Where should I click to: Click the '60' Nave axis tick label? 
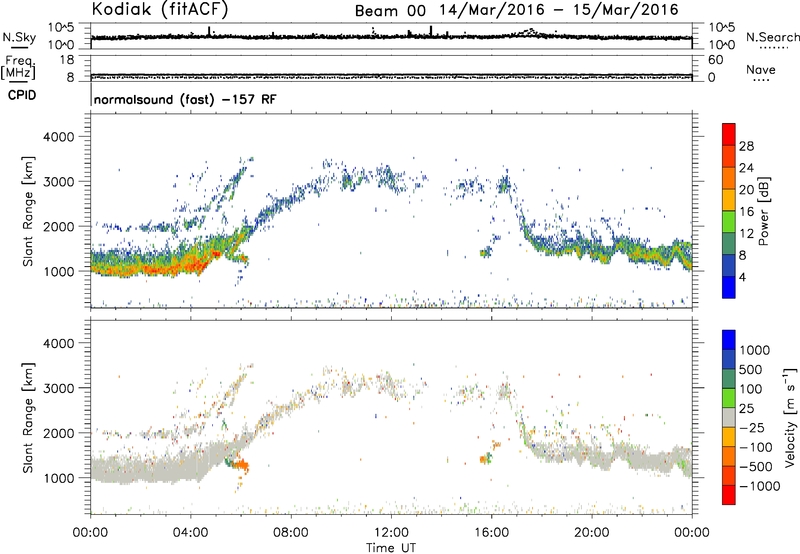pyautogui.click(x=715, y=60)
